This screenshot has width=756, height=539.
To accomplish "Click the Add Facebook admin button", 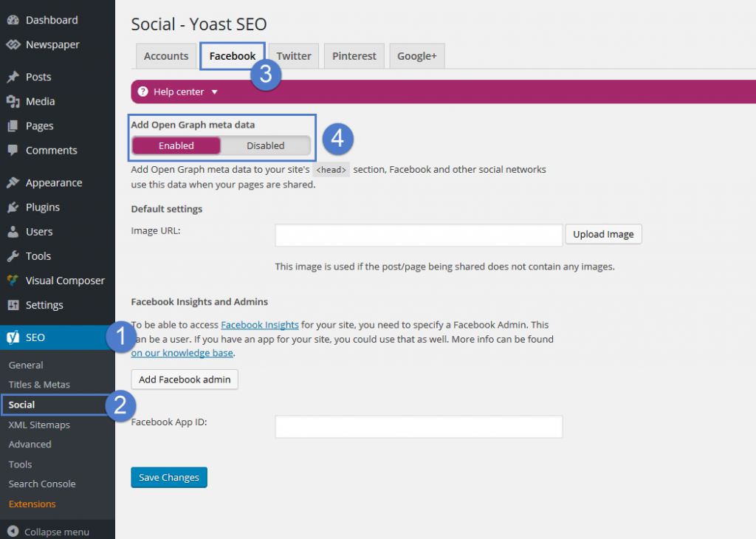I will click(185, 380).
